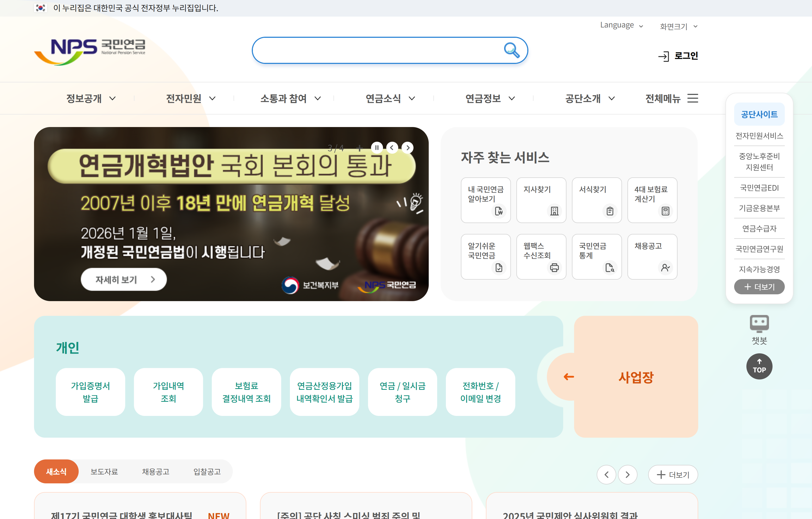Image resolution: width=812 pixels, height=519 pixels.
Task: Click 보험료 결정내역 조회 button
Action: coord(246,392)
